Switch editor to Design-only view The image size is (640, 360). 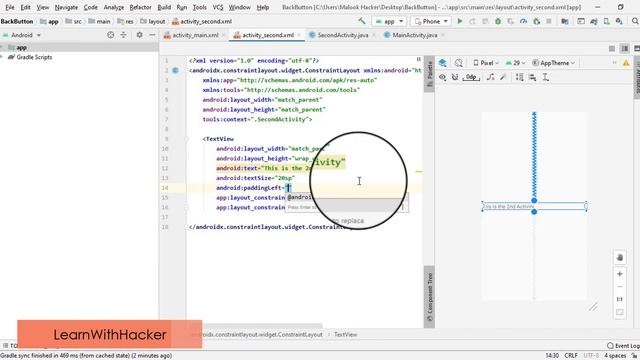[637, 49]
